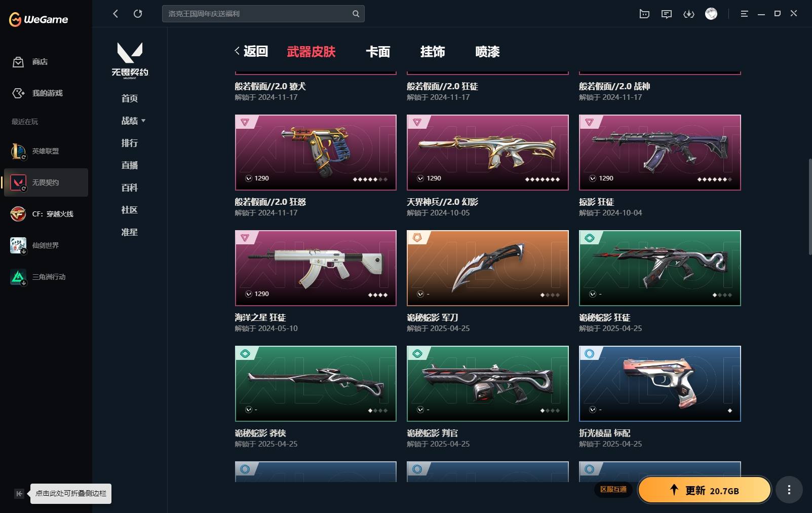The height and width of the screenshot is (513, 812).
Task: Switch to the 卡面 tab
Action: coord(378,52)
